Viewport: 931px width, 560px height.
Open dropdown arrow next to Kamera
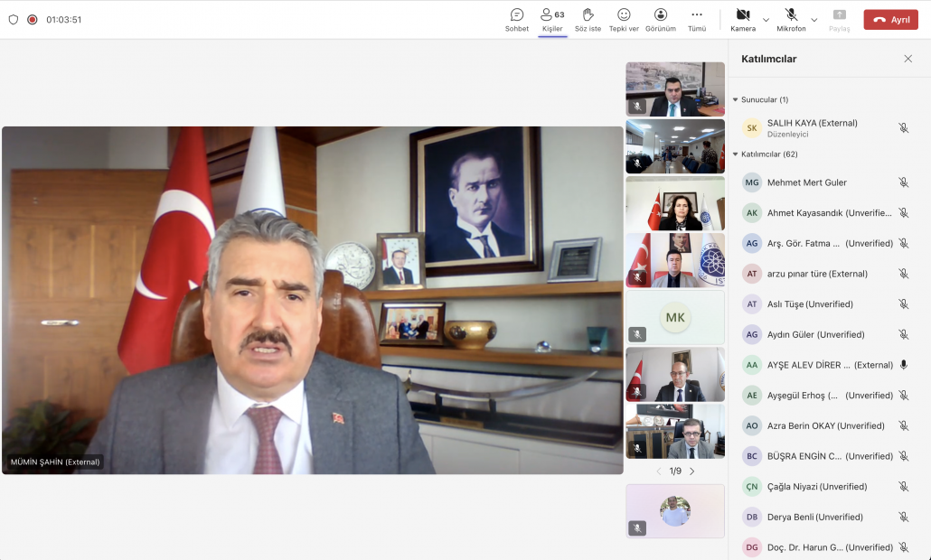(766, 19)
